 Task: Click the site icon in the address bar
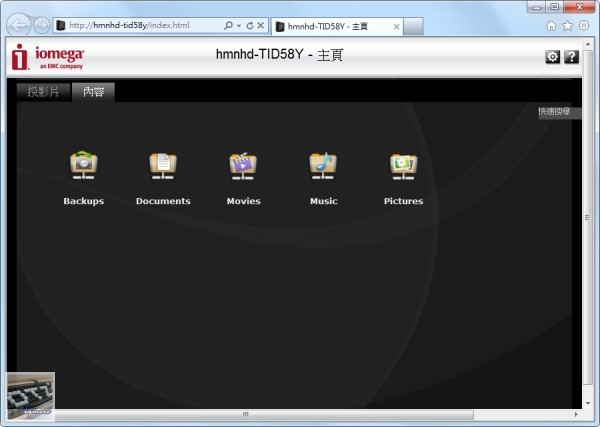click(61, 26)
